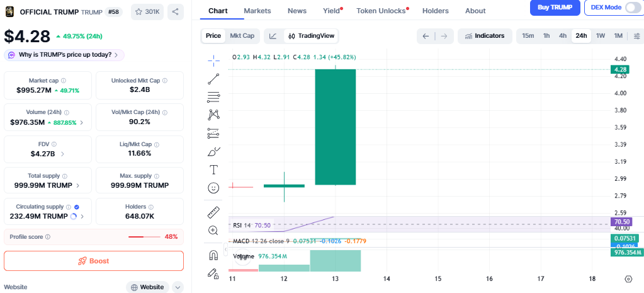
Task: Expand 'Why is TRUMP's price up today?'
Action: tap(64, 55)
